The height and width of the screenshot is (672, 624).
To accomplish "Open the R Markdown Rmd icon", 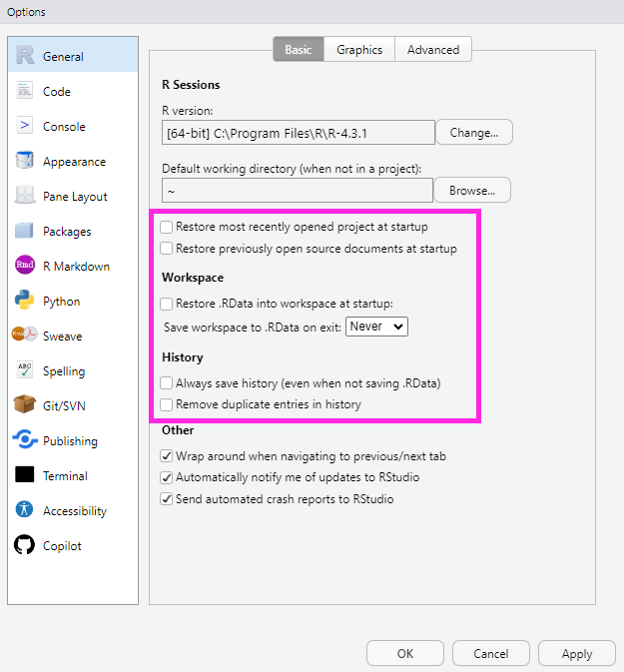I will point(24,265).
